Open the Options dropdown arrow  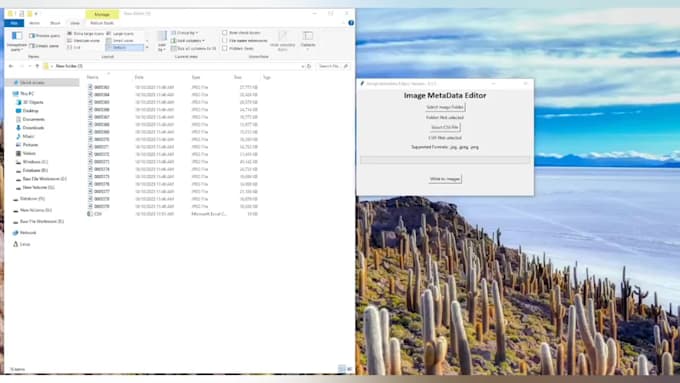tap(308, 49)
